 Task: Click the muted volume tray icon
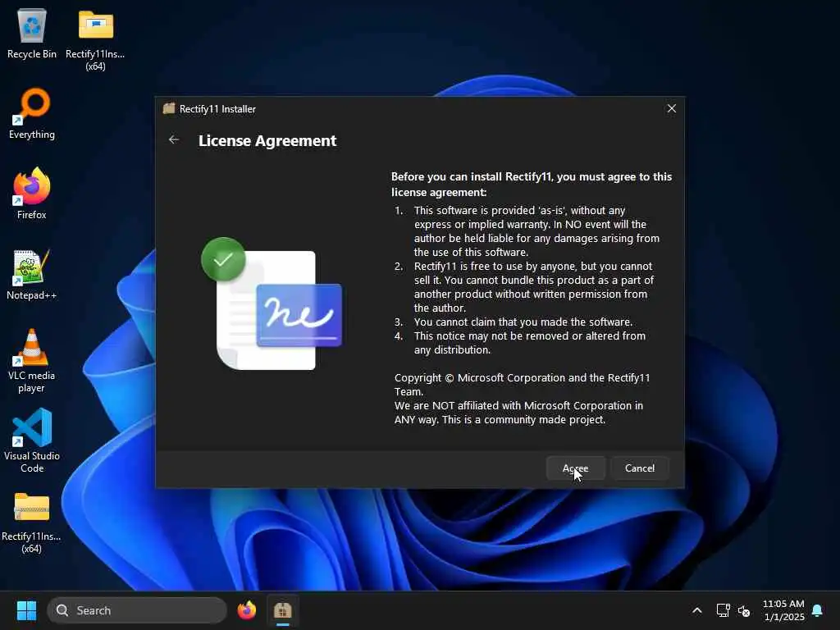pyautogui.click(x=744, y=610)
